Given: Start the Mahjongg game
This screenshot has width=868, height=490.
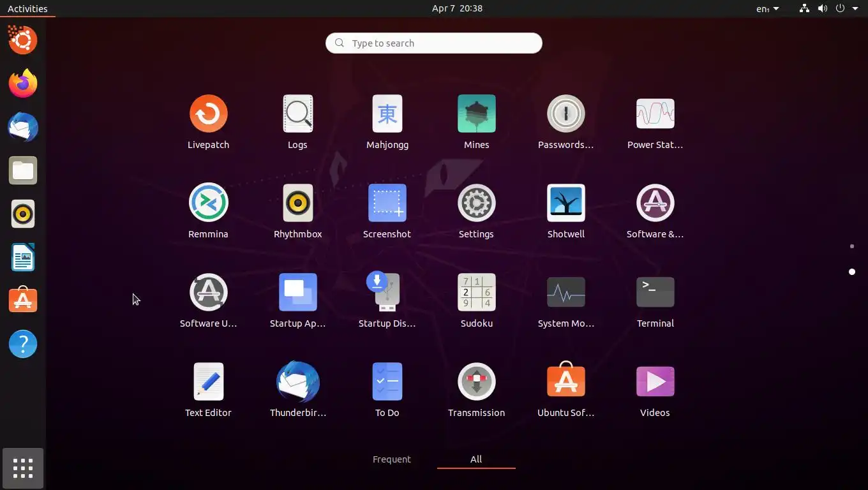Looking at the screenshot, I should pyautogui.click(x=387, y=122).
